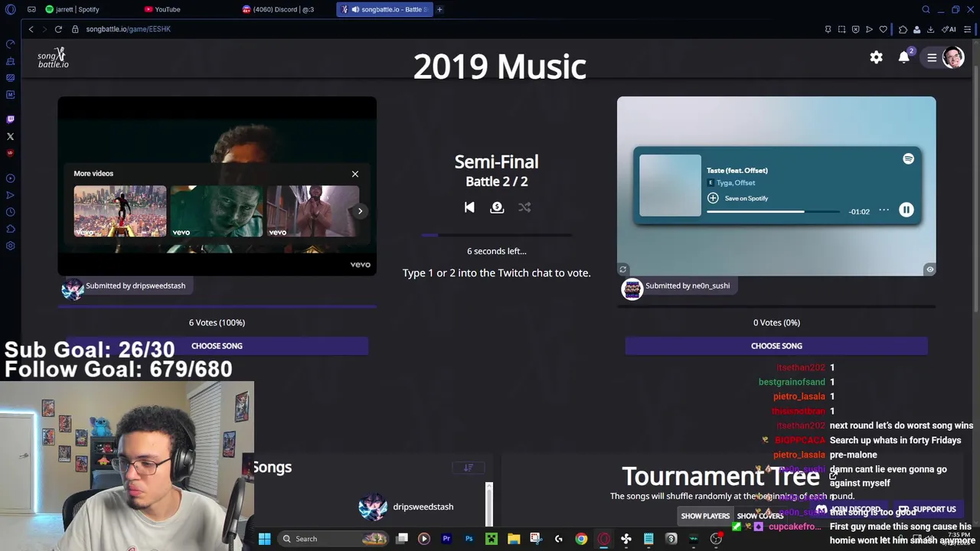Open Spotify embed more options dots

(x=884, y=210)
